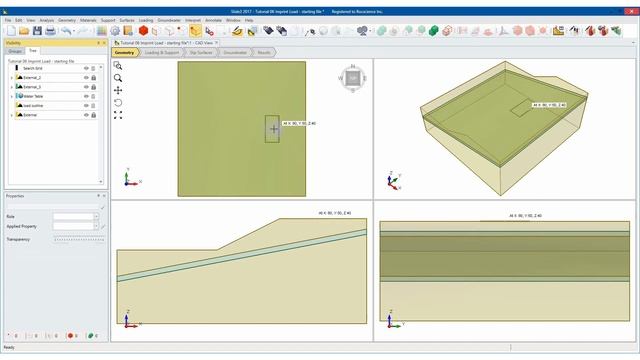This screenshot has width=640, height=360.
Task: Toggle visibility of Search Grid
Action: coord(86,68)
